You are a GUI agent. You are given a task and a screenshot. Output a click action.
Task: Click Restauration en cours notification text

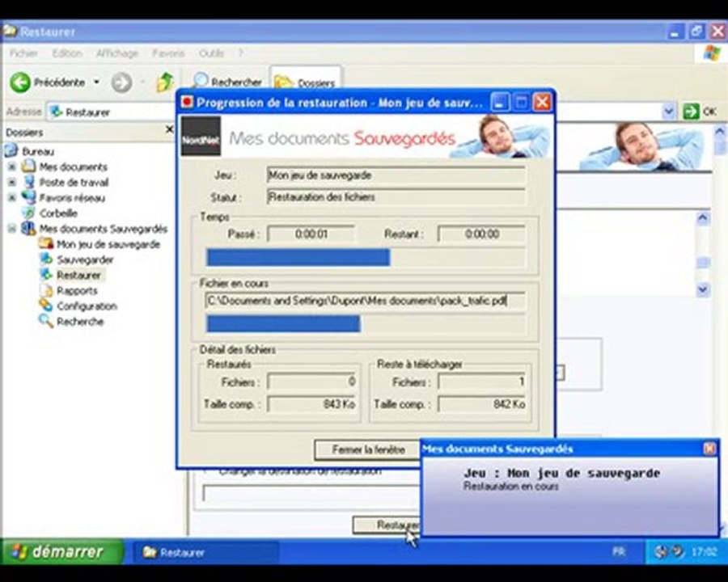pos(510,487)
